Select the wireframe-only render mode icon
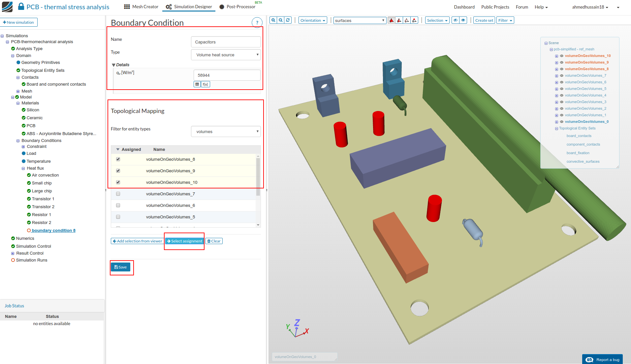The image size is (631, 364). [x=407, y=20]
